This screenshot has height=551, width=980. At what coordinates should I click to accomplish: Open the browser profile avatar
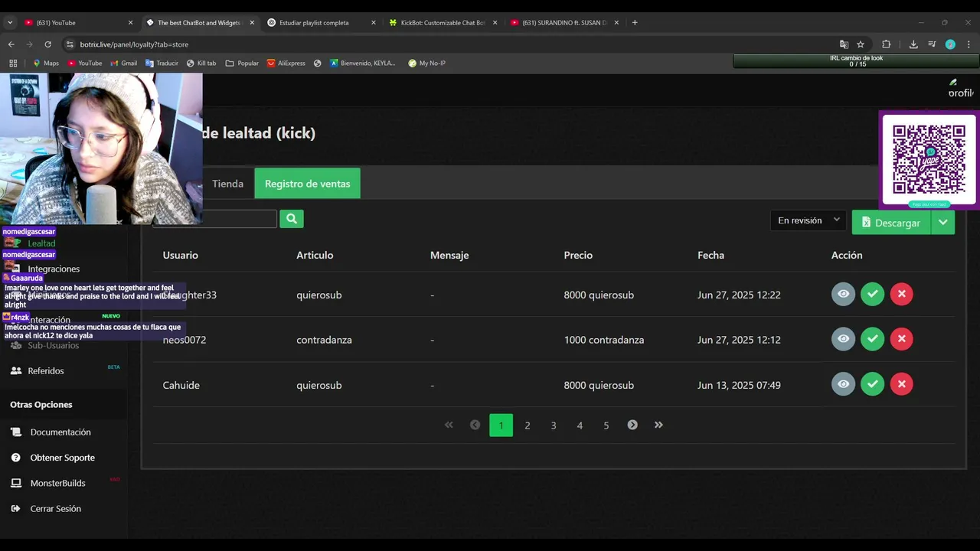[950, 44]
